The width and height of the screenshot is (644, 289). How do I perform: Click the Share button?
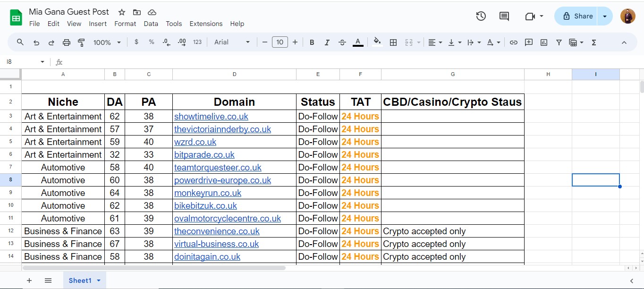tap(577, 16)
